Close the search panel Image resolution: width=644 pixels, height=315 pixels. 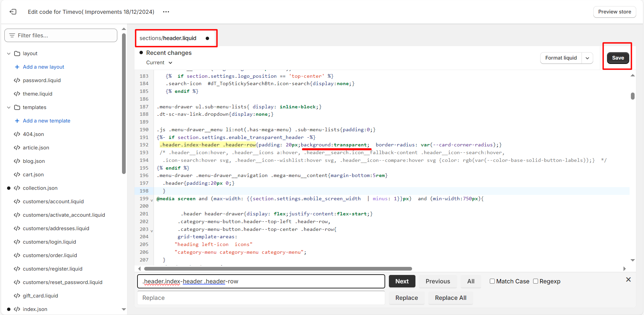628,280
